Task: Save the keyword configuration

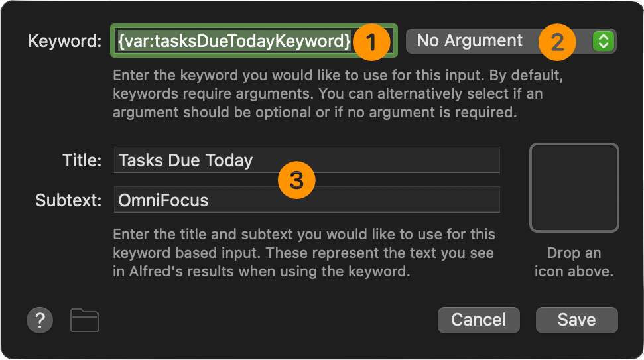Action: point(576,320)
